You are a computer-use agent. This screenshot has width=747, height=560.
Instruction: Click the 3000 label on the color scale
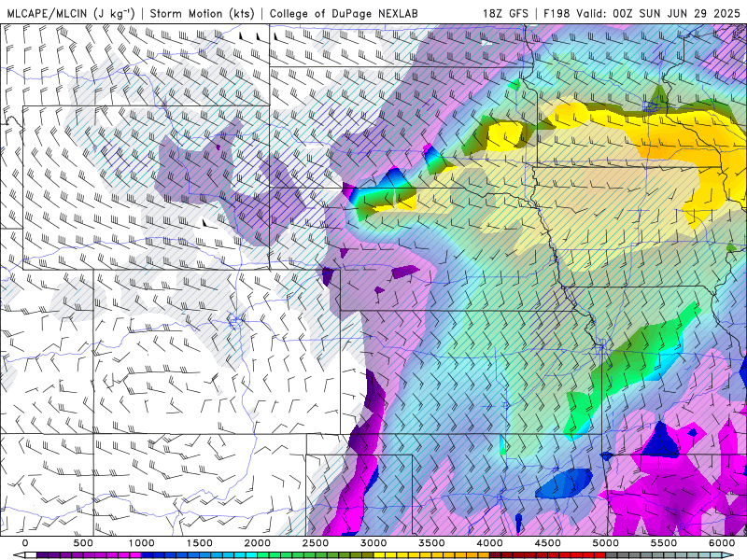click(374, 543)
